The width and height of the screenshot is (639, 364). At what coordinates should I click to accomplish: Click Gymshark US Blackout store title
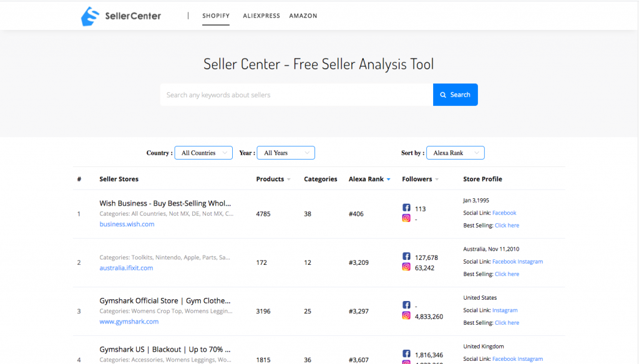(x=165, y=350)
